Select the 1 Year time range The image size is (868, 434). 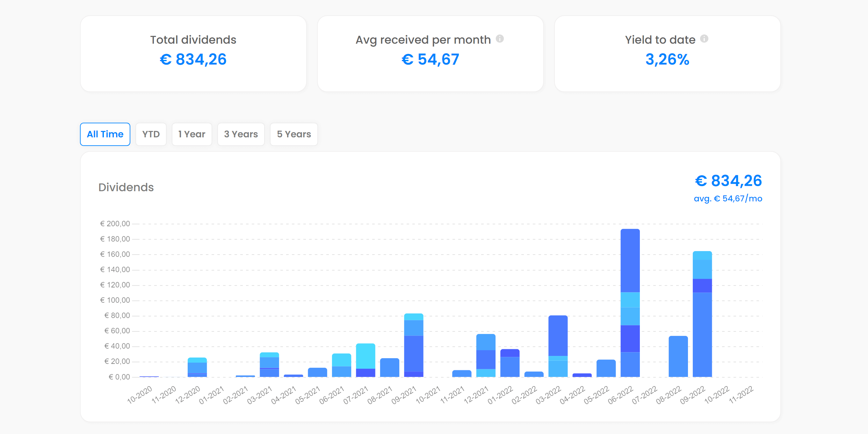pos(192,134)
